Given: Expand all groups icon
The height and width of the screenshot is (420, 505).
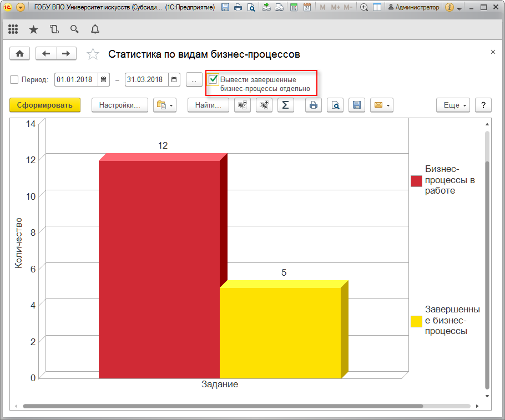Looking at the screenshot, I should click(x=264, y=105).
